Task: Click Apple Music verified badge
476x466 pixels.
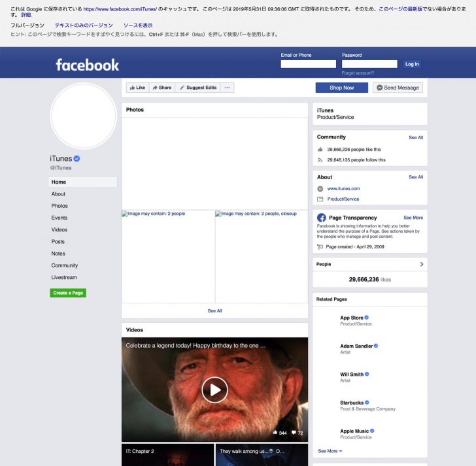Action: pos(372,431)
